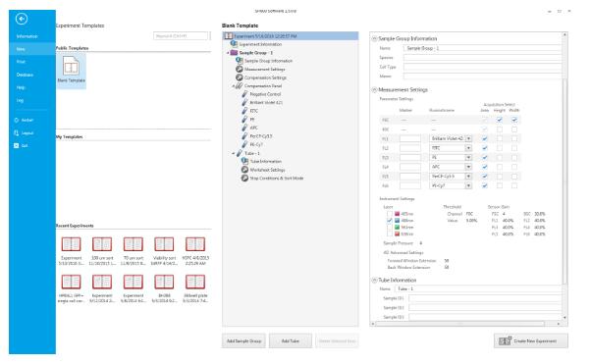Go back using the circled arrow icon
Screen dimensions: 590x364
coord(22,19)
